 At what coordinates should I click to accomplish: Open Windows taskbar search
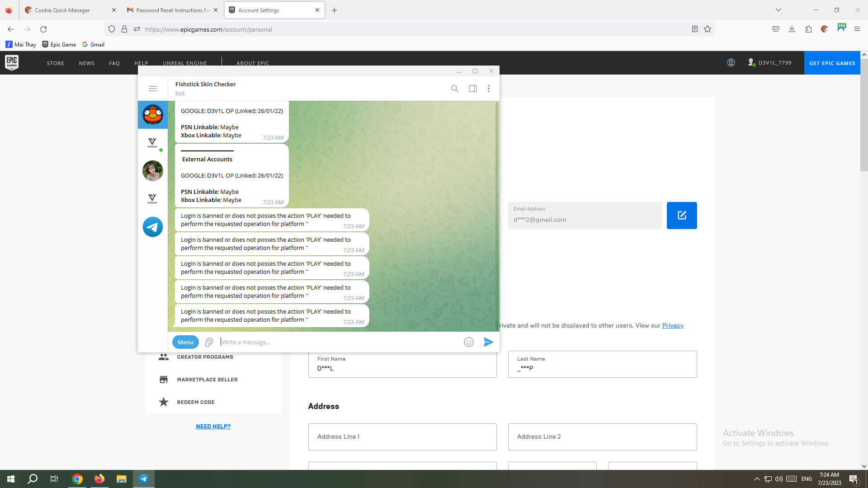[33, 479]
